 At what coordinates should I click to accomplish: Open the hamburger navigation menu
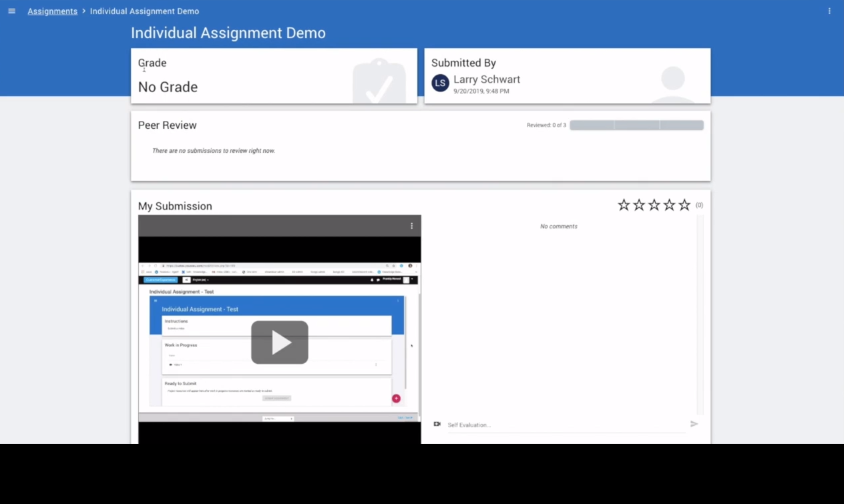(x=11, y=11)
